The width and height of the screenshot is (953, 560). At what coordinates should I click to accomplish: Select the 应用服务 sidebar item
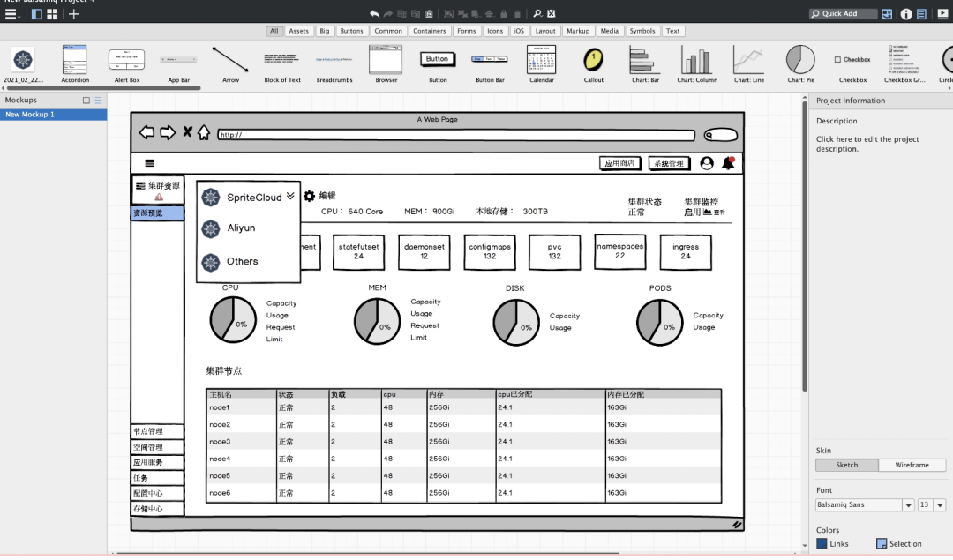(157, 462)
